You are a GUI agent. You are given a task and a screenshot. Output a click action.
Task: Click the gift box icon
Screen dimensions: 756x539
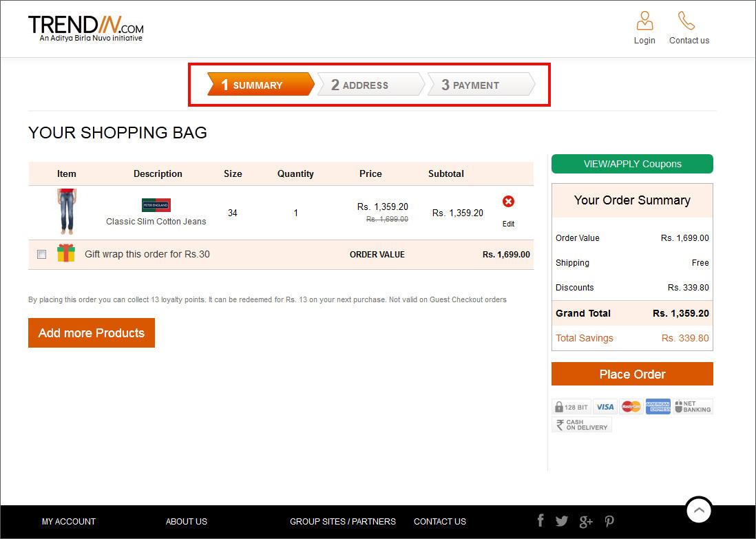click(66, 253)
